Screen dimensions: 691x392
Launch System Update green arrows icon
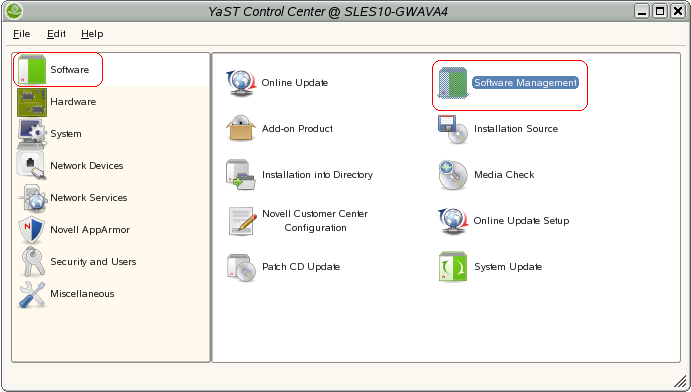(x=453, y=267)
